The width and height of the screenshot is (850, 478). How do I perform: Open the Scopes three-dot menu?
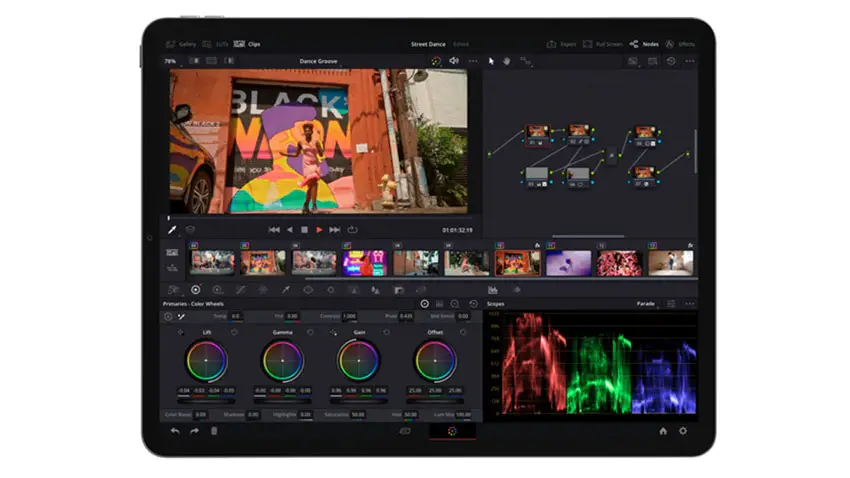coord(690,304)
